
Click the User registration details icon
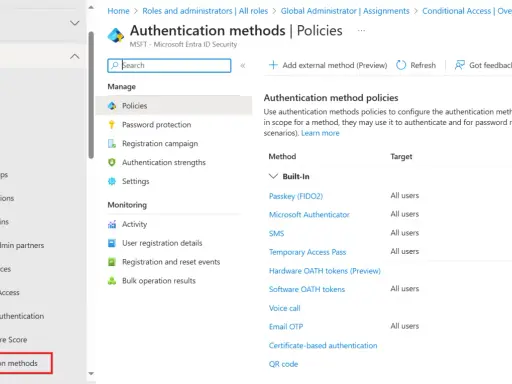tap(112, 243)
